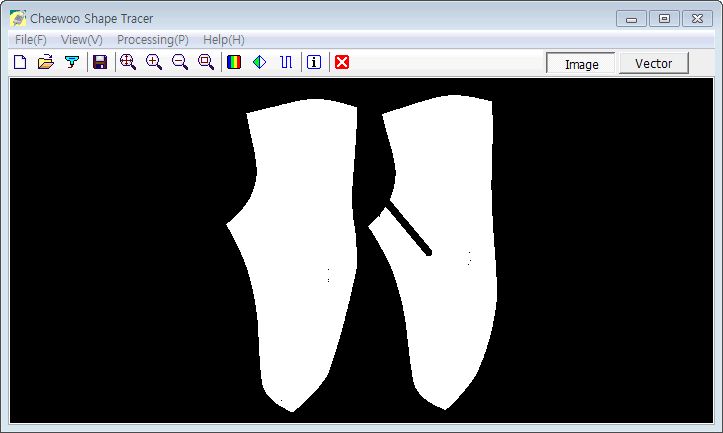This screenshot has width=723, height=433.
Task: Minimize the Cheewoo Shape Tracer window
Action: pos(631,18)
